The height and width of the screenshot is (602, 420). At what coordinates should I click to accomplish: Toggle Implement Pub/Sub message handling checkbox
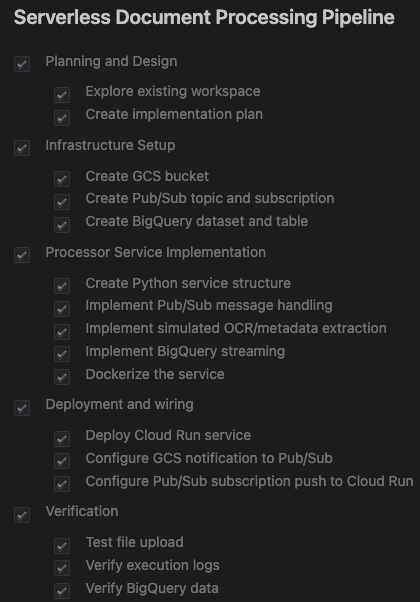(x=62, y=309)
